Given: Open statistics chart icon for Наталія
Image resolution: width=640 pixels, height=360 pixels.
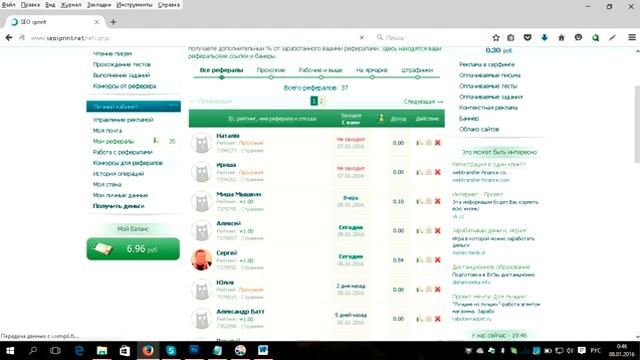Looking at the screenshot, I should click(420, 143).
